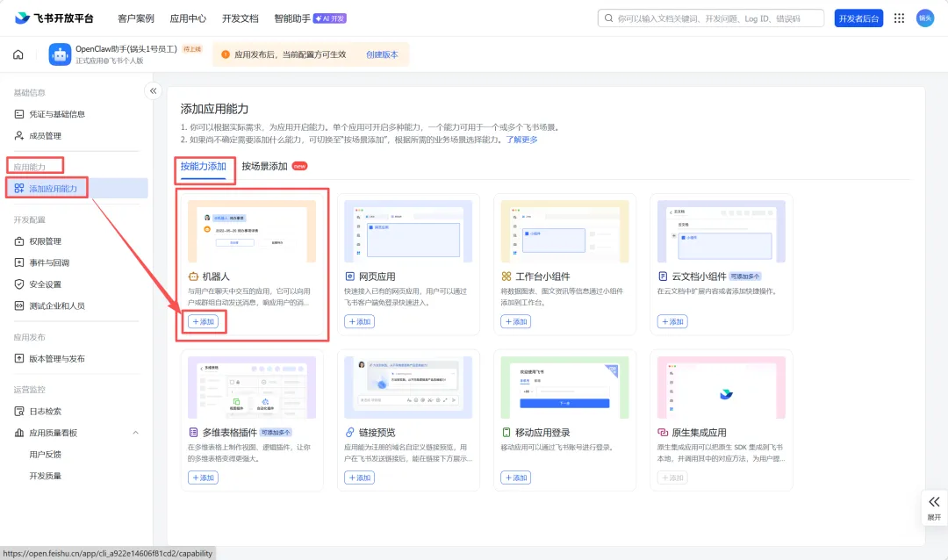Image resolution: width=948 pixels, height=560 pixels.
Task: Click the Feishu Open Platform logo
Action: tap(54, 18)
